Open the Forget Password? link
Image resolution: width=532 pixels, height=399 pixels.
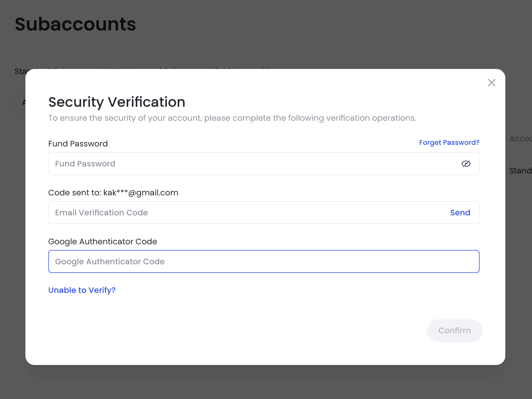449,142
